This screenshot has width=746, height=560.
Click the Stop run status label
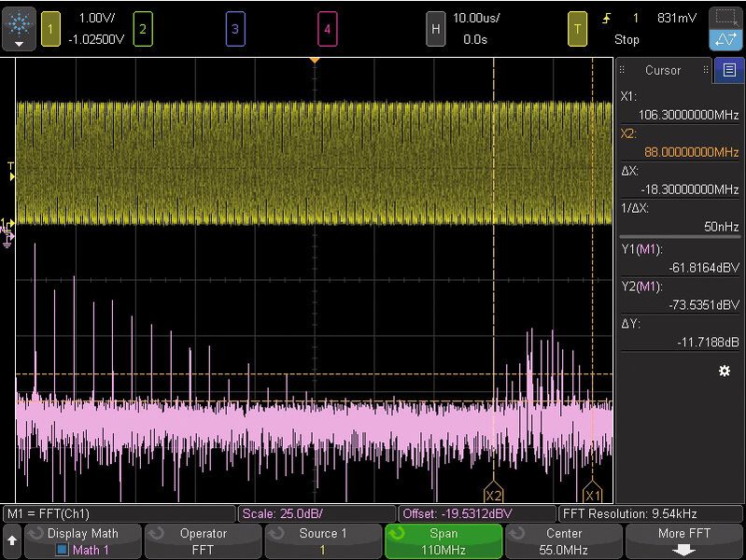tap(626, 39)
